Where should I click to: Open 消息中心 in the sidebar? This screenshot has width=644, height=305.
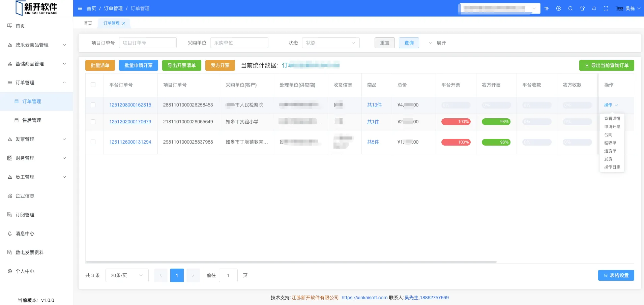pyautogui.click(x=25, y=234)
